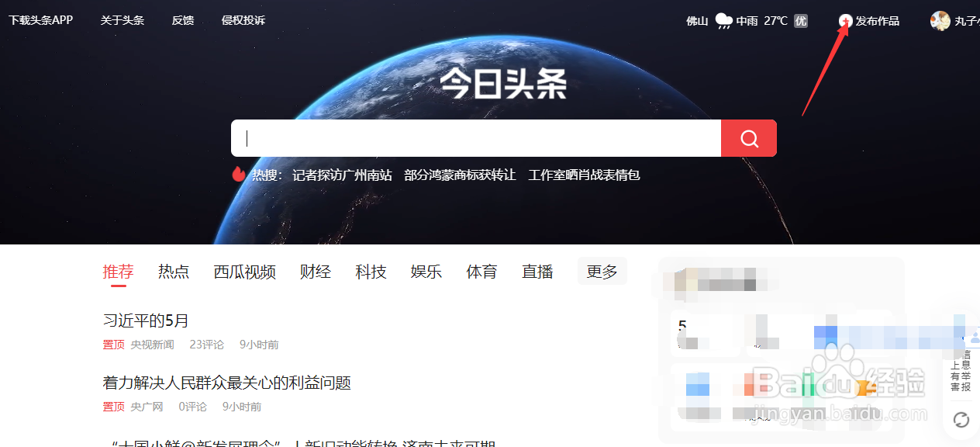Switch to 直播 tab

click(x=537, y=272)
